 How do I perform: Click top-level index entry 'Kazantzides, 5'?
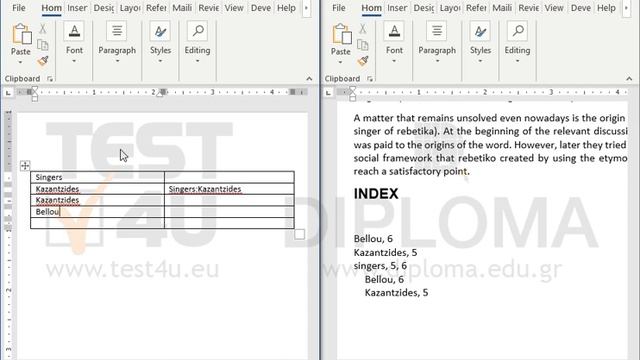click(x=385, y=252)
